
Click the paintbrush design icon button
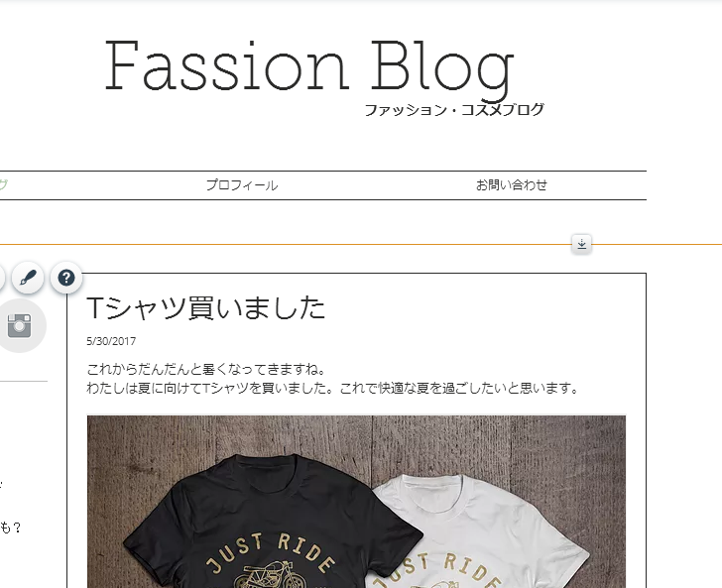pos(28,278)
